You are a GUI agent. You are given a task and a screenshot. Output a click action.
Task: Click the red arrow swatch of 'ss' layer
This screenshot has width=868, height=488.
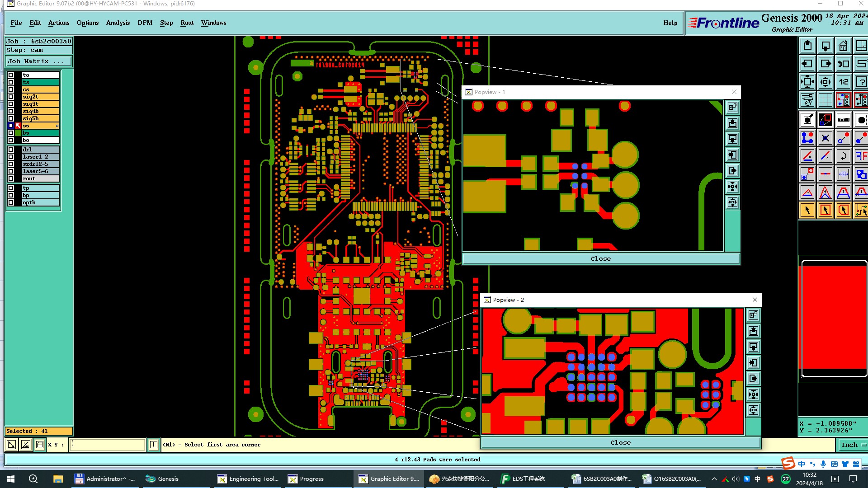click(18, 126)
